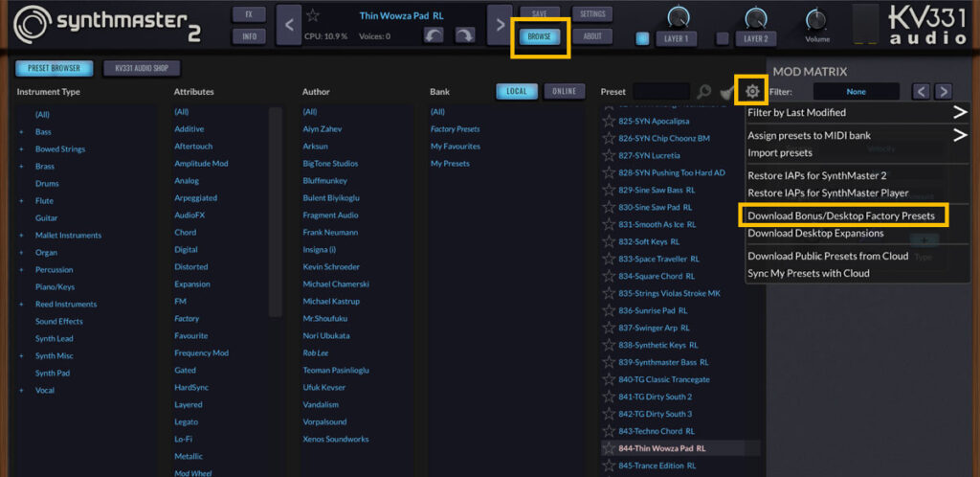Click the redo arrow icon
The image size is (980, 477).
pos(464,35)
